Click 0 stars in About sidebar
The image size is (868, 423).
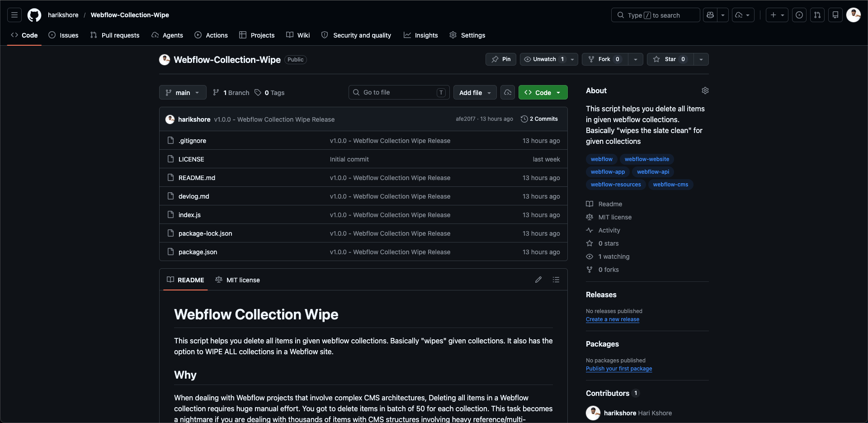(x=609, y=243)
